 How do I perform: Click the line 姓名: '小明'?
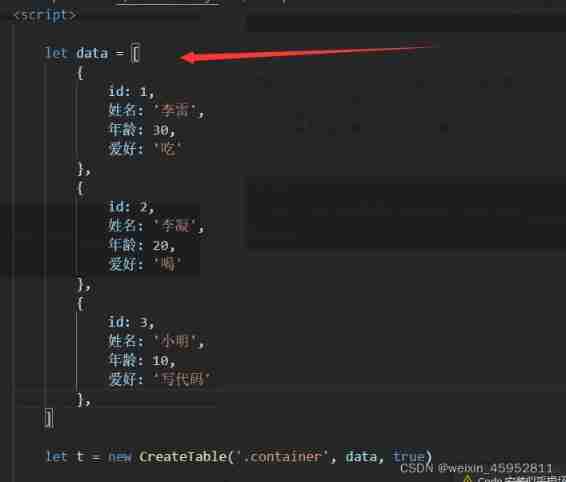[x=157, y=341]
